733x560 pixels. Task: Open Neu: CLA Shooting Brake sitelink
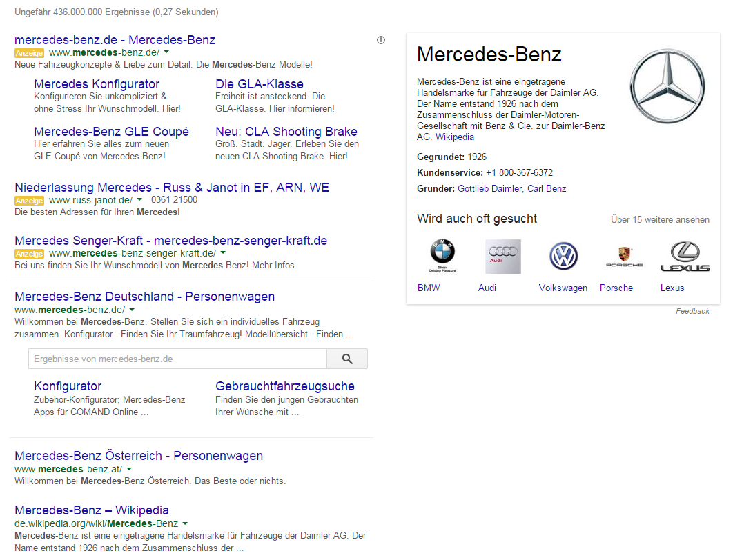tap(286, 132)
